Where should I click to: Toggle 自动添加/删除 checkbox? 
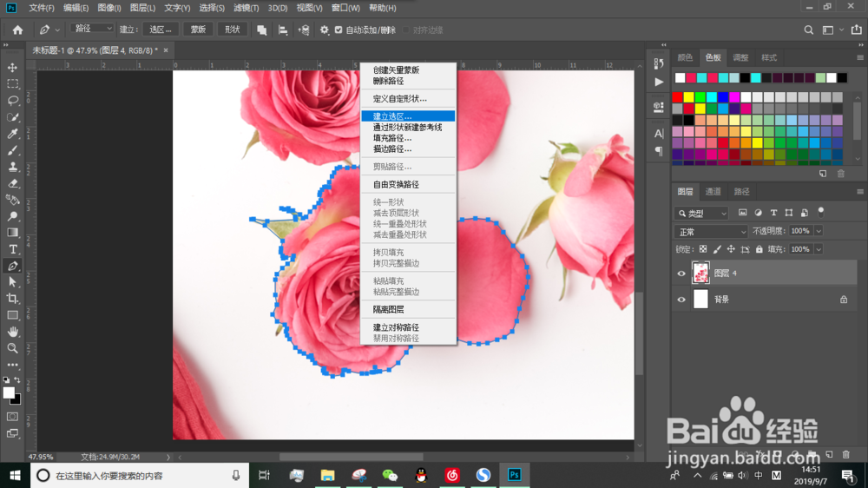coord(339,30)
